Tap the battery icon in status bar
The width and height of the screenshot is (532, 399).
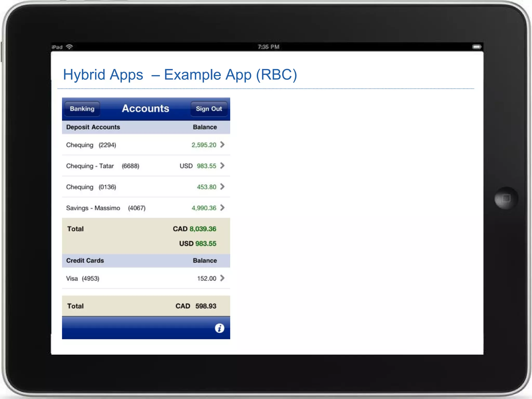coord(476,47)
